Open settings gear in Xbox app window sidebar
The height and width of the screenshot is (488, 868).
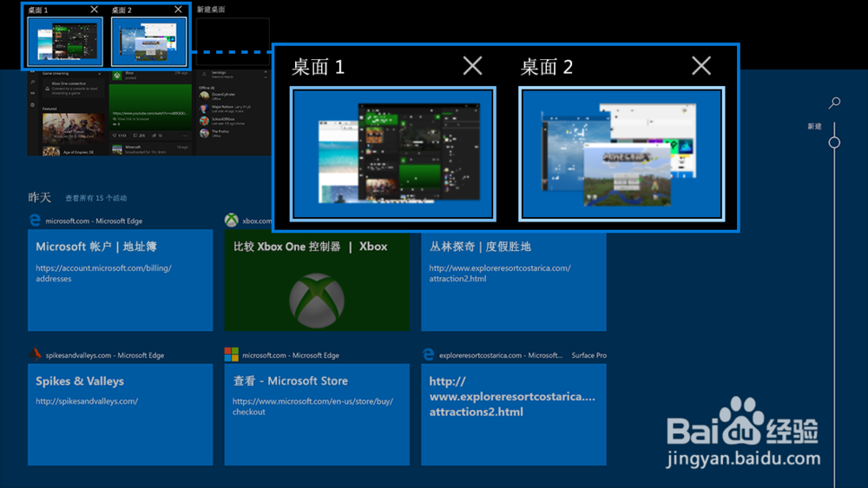pos(33,105)
